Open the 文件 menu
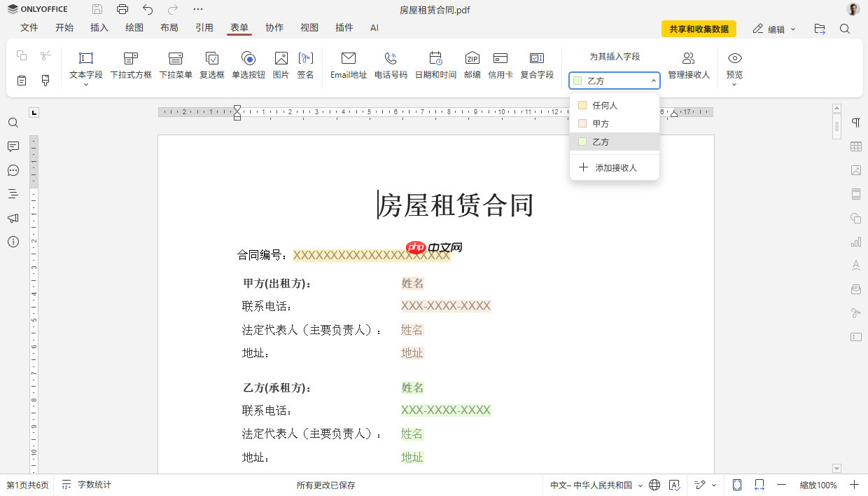The height and width of the screenshot is (496, 868). [29, 27]
